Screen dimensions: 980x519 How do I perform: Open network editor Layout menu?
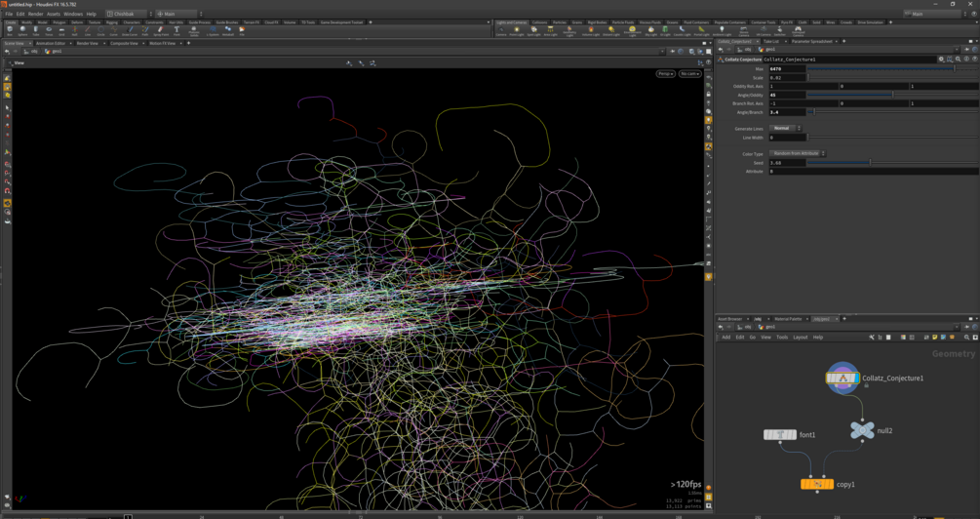pyautogui.click(x=800, y=337)
